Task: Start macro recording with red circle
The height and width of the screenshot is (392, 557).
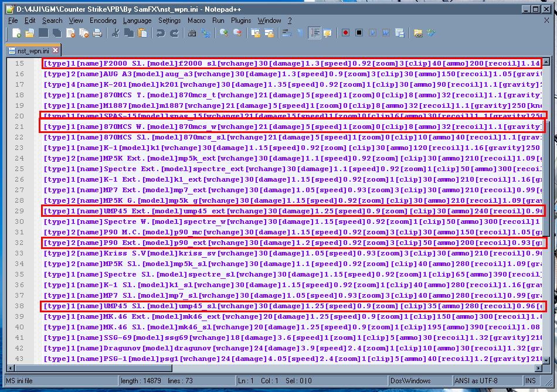Action: tap(345, 33)
